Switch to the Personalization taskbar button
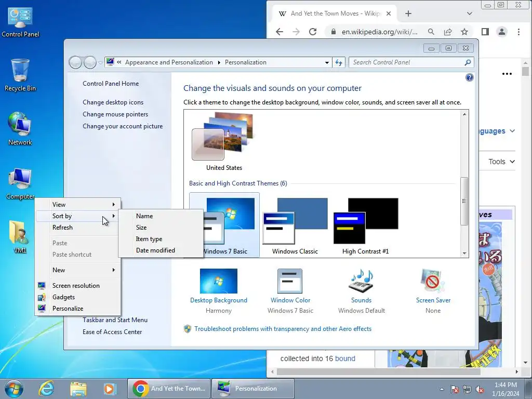532x399 pixels. pyautogui.click(x=253, y=389)
